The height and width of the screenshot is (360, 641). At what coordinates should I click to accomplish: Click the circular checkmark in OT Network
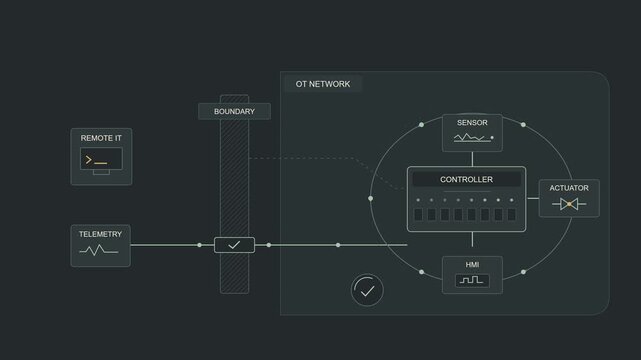pos(367,290)
